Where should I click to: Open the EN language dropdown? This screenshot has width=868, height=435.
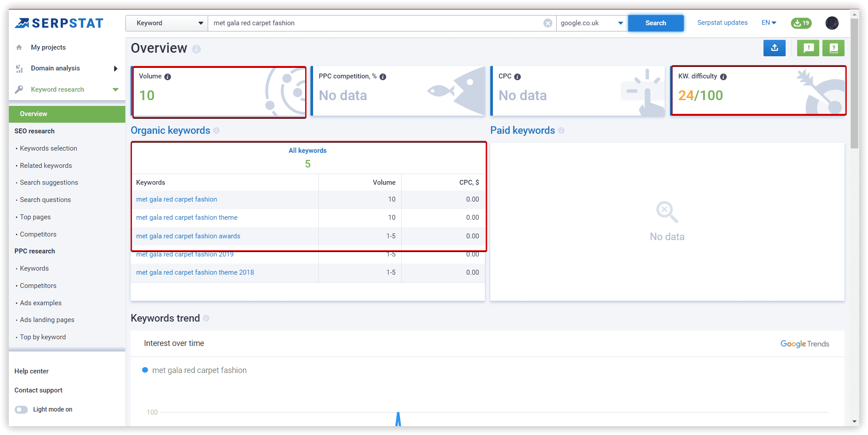(769, 23)
